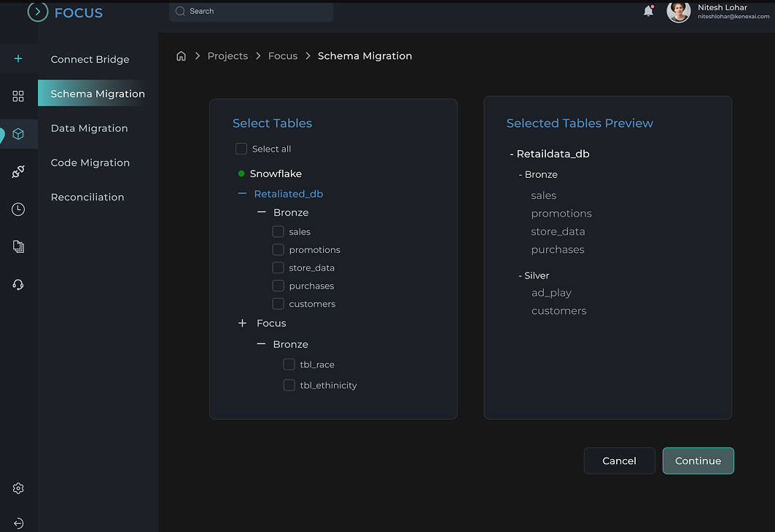
Task: Open Data Migration menu item
Action: (90, 128)
